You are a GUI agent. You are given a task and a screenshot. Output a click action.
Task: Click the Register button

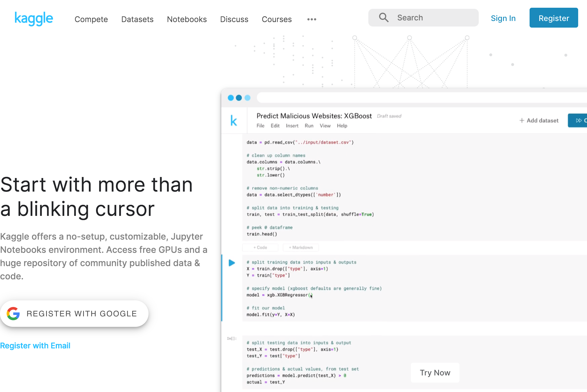(553, 18)
